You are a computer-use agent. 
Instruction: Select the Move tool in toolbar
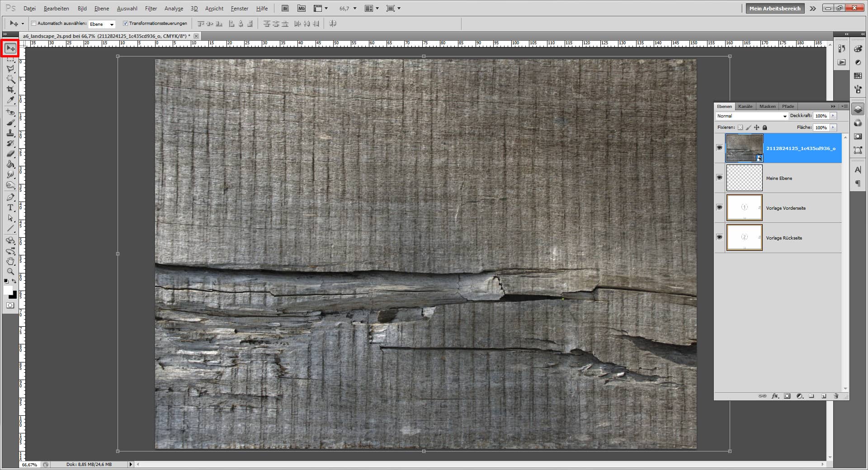tap(10, 48)
